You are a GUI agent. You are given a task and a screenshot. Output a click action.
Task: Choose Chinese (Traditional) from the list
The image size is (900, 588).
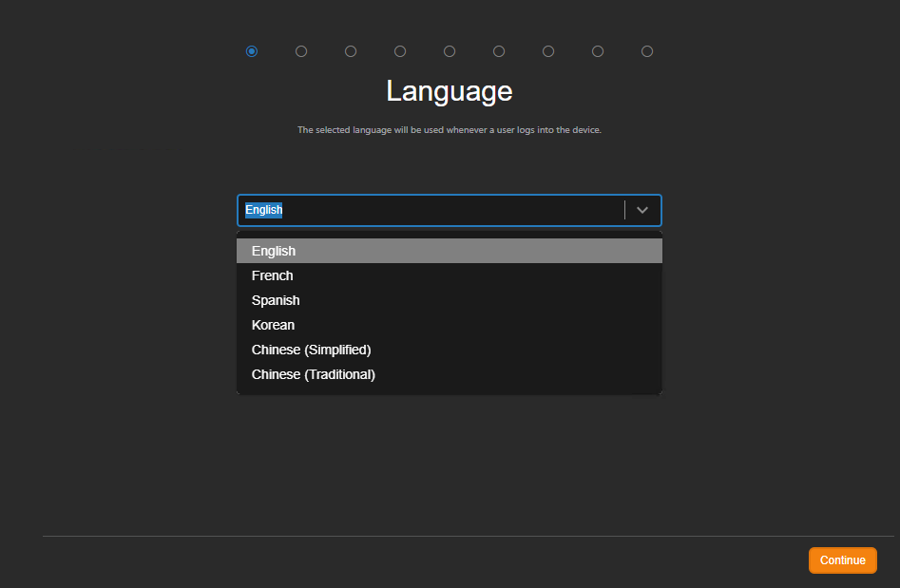(450, 374)
